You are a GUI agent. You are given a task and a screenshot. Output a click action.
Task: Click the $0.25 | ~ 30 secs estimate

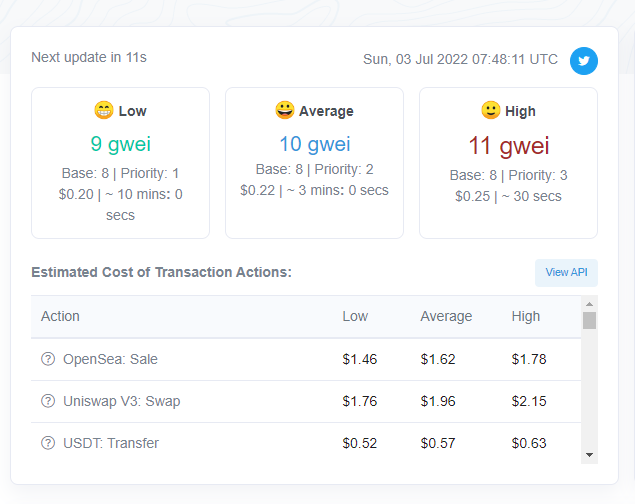(509, 196)
